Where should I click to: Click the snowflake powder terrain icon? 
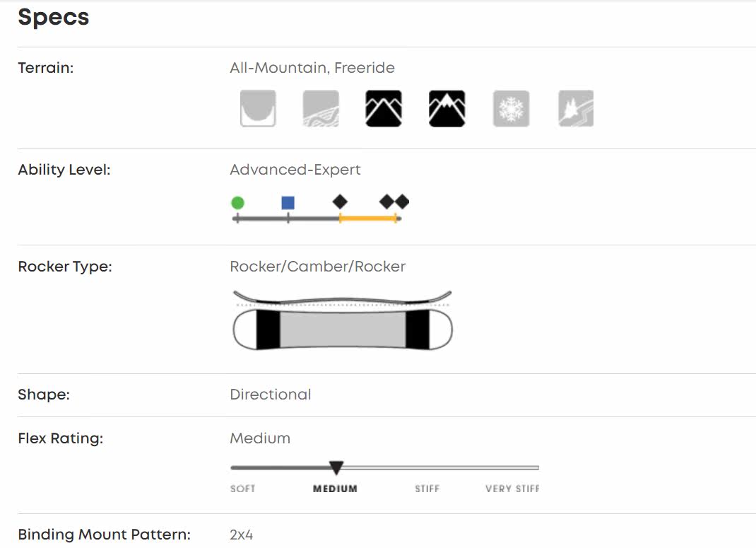[510, 108]
